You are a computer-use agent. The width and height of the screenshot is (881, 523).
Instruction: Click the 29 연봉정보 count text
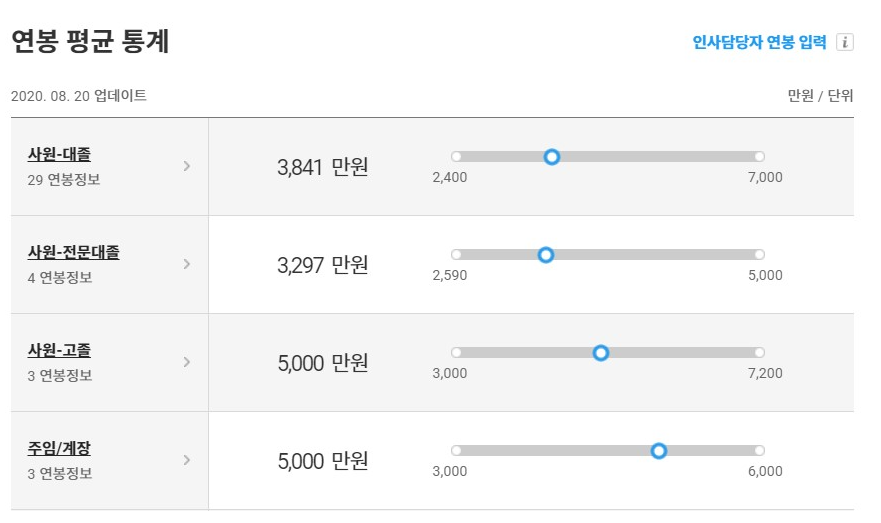(x=63, y=180)
